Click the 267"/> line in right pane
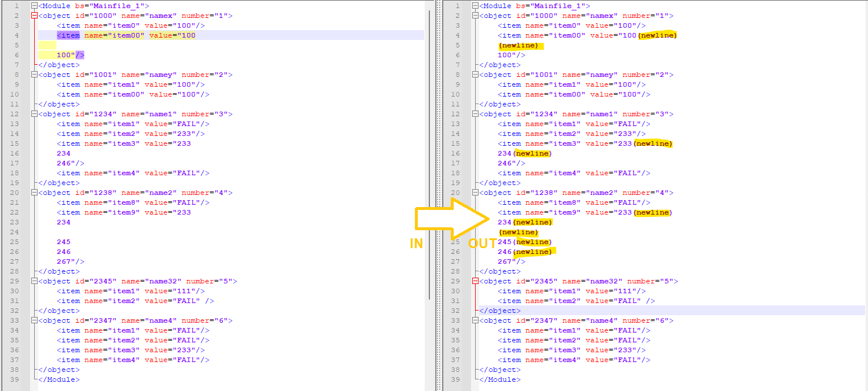The height and width of the screenshot is (391, 868). coord(512,261)
